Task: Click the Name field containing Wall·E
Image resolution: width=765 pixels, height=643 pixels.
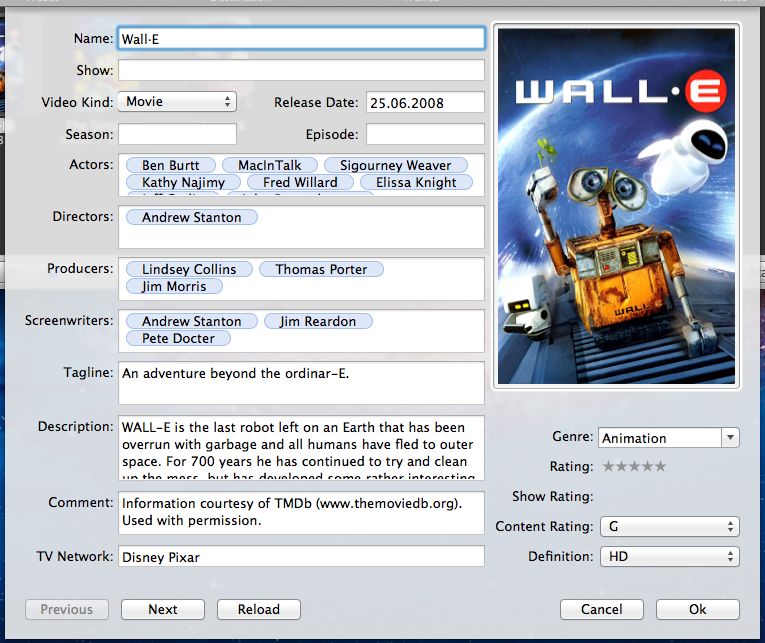Action: point(301,39)
